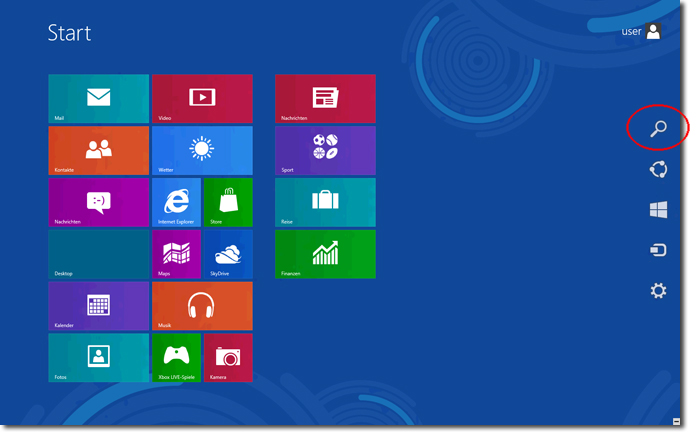
Task: Launch Xbox LIVE-Spiele tile
Action: pyautogui.click(x=176, y=358)
